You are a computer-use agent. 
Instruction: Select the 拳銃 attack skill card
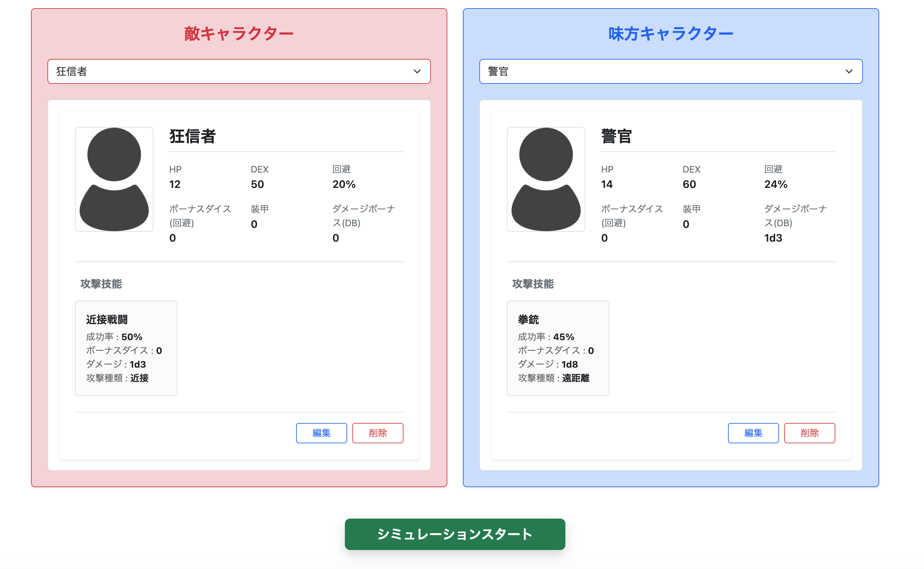558,348
